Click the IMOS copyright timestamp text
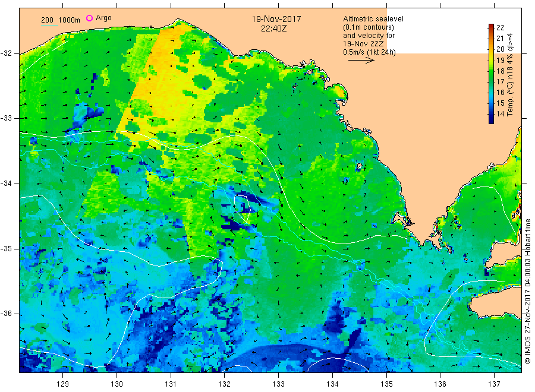535x392 pixels. [x=527, y=292]
